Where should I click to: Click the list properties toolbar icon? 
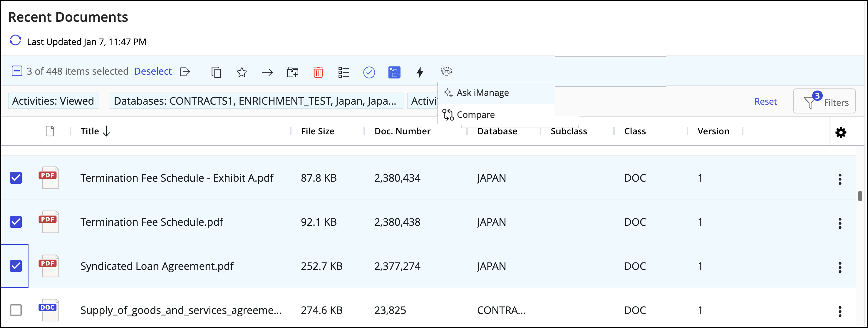[343, 72]
